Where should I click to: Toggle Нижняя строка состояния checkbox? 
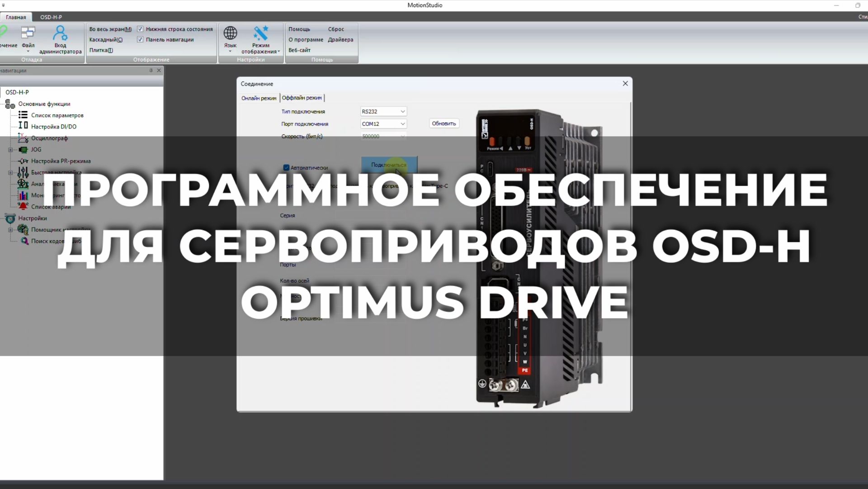(x=140, y=29)
